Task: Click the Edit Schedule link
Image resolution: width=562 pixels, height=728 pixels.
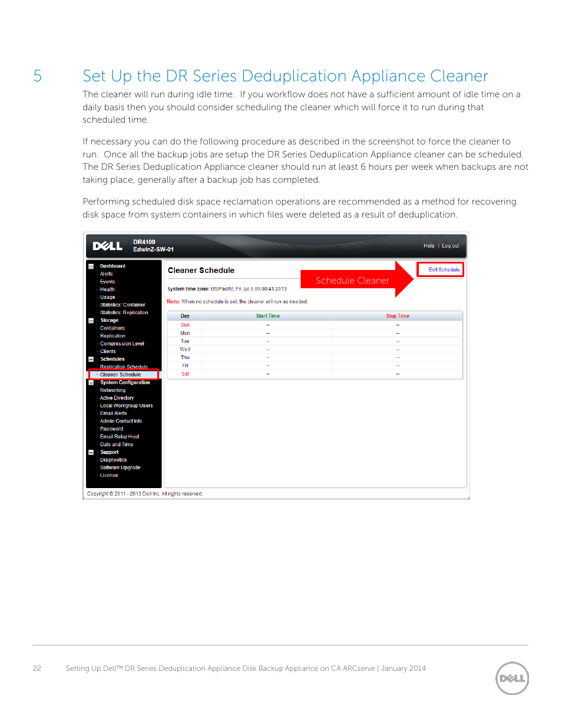Action: pyautogui.click(x=444, y=269)
